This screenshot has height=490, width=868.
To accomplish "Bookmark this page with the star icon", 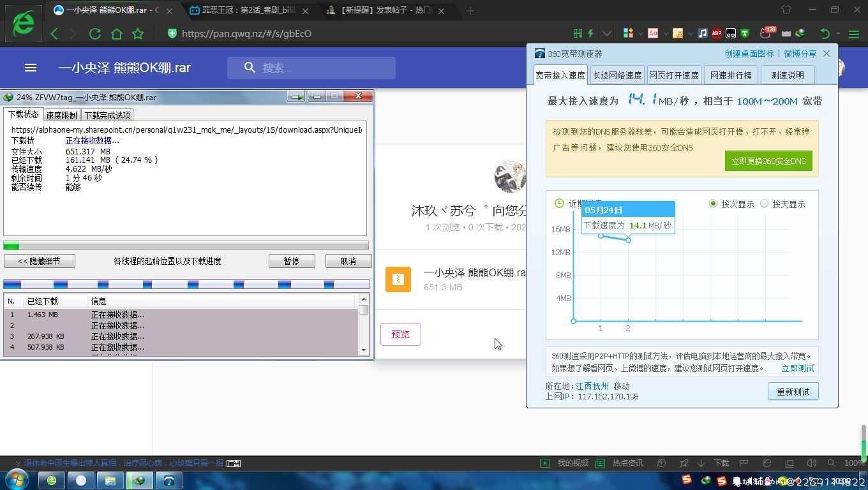I will tap(138, 34).
